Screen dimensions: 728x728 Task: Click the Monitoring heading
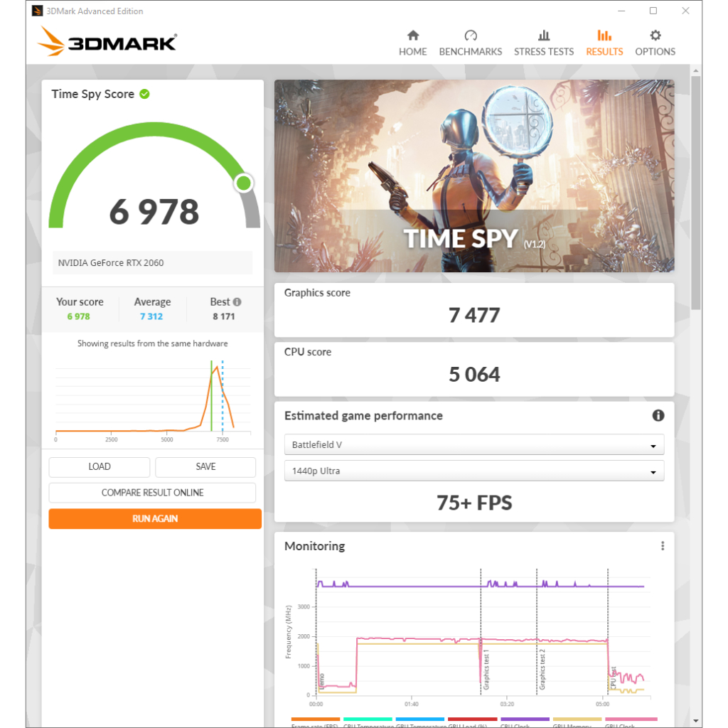click(x=314, y=546)
